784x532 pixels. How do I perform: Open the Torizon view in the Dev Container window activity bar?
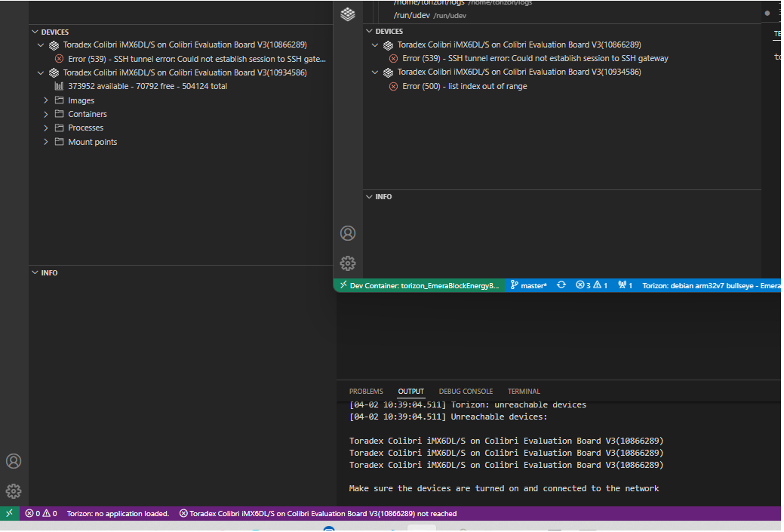pyautogui.click(x=348, y=14)
